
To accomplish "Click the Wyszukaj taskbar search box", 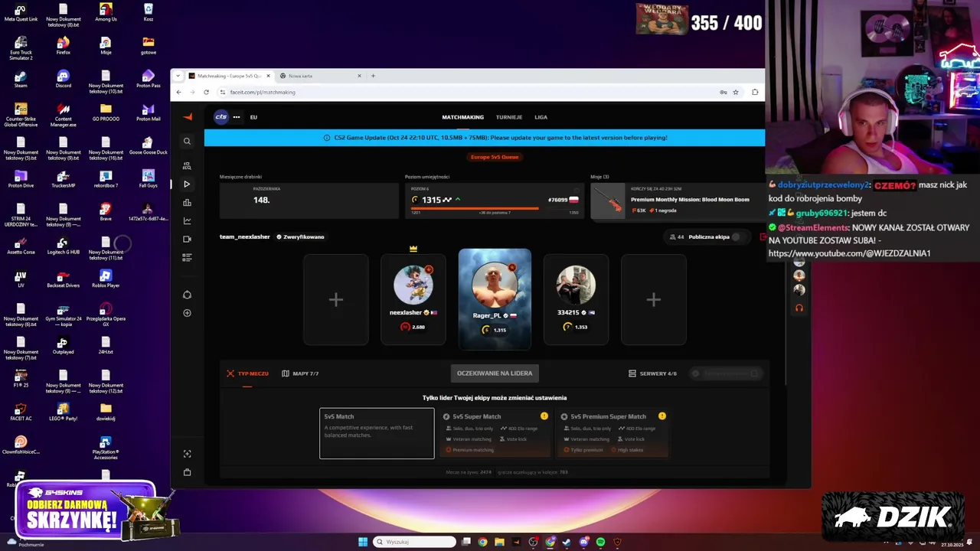I will pyautogui.click(x=414, y=542).
